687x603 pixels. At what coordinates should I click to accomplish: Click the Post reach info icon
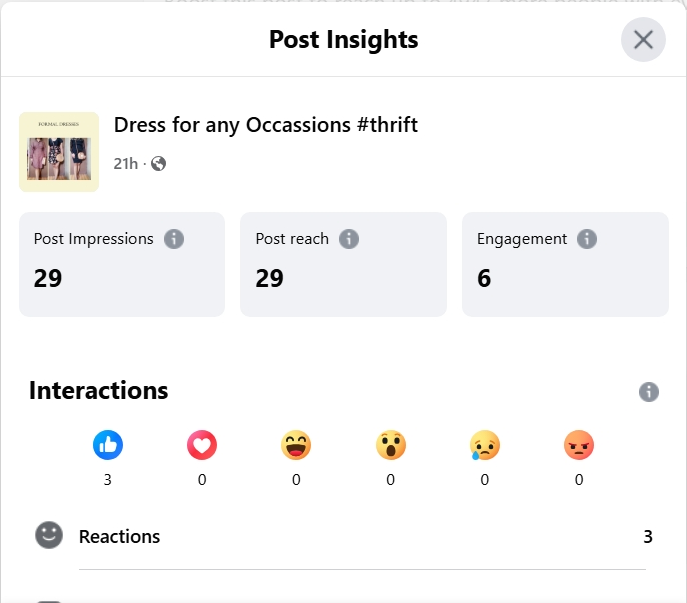[x=348, y=239]
